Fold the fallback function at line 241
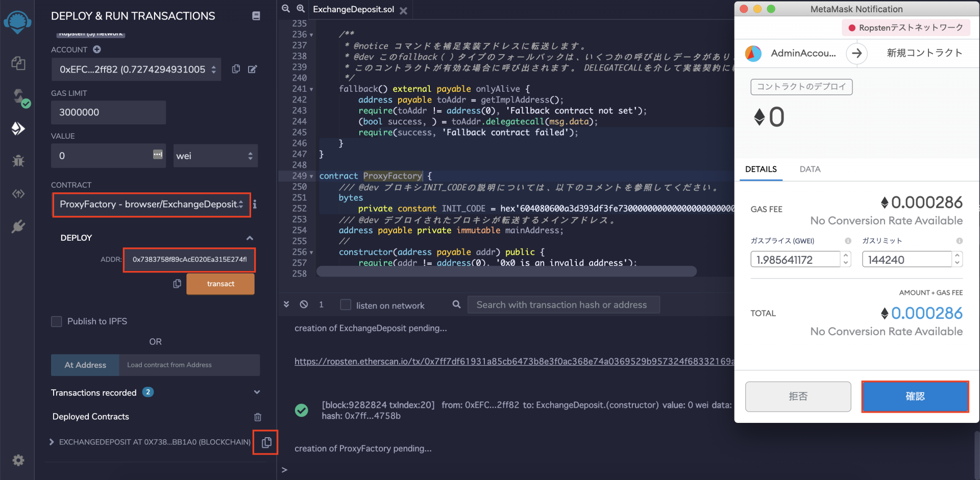The image size is (980, 480). [x=311, y=89]
